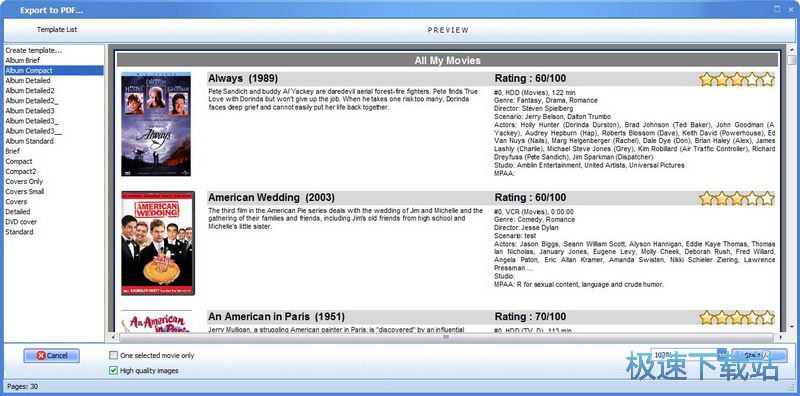The width and height of the screenshot is (800, 396).
Task: Enable 'One selected movie only' checkbox
Action: click(114, 355)
